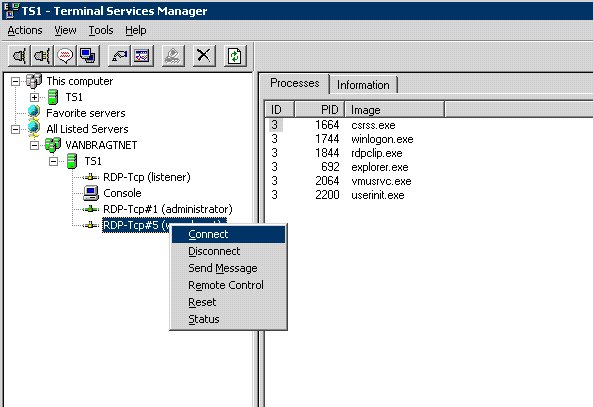Click the Status toolbar icon
Viewport: 593px width, 407px height.
142,56
